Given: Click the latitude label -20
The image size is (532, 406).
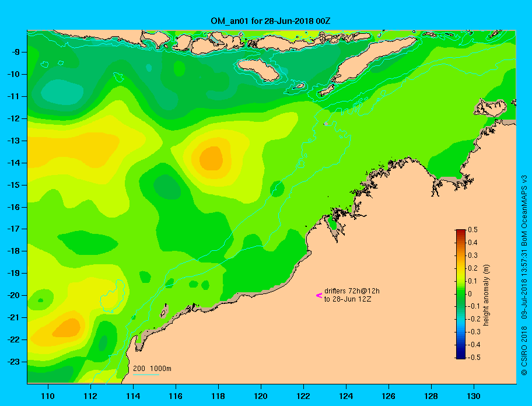Looking at the screenshot, I should [x=14, y=295].
